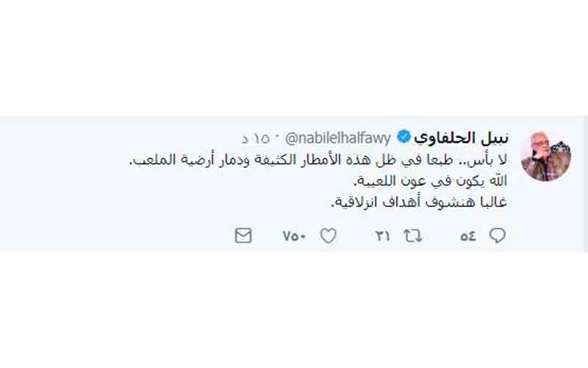Like the tweet with the heart icon
The image size is (588, 368).
pyautogui.click(x=329, y=236)
